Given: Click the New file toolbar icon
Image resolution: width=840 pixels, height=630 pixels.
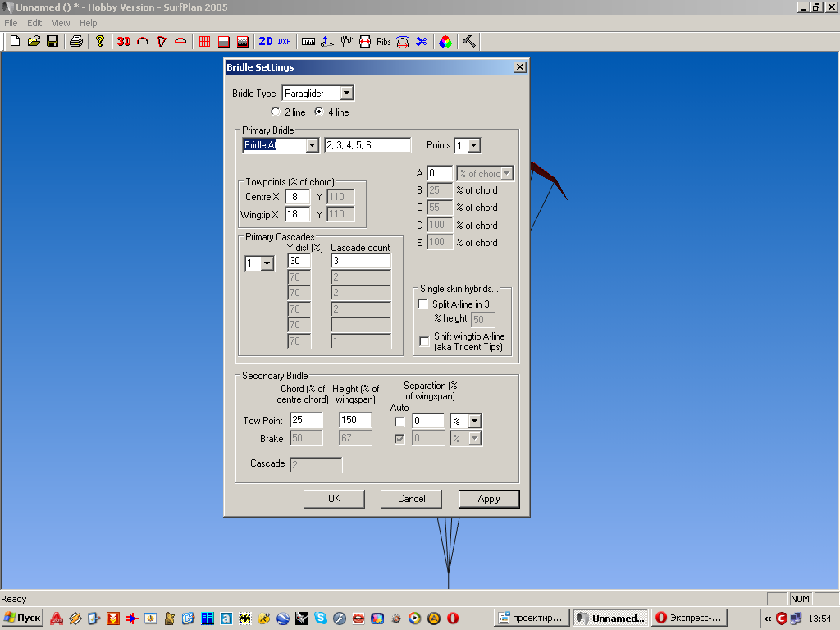Looking at the screenshot, I should click(x=15, y=41).
